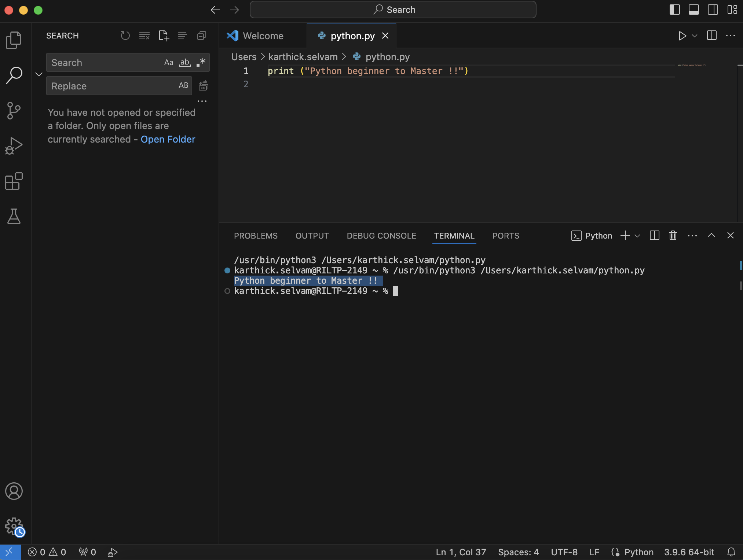743x560 pixels.
Task: Toggle Match Whole Word option
Action: [x=184, y=63]
